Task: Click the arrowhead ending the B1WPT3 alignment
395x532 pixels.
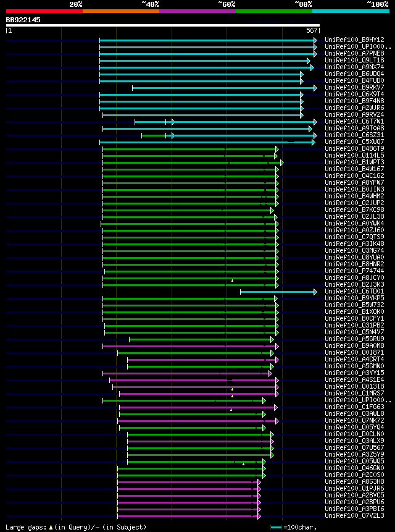Action: 282,163
